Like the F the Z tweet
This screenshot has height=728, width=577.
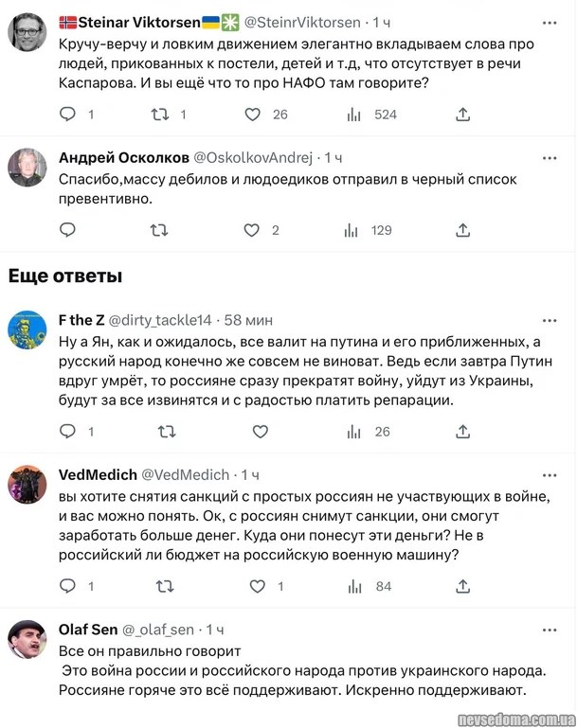coord(253,432)
